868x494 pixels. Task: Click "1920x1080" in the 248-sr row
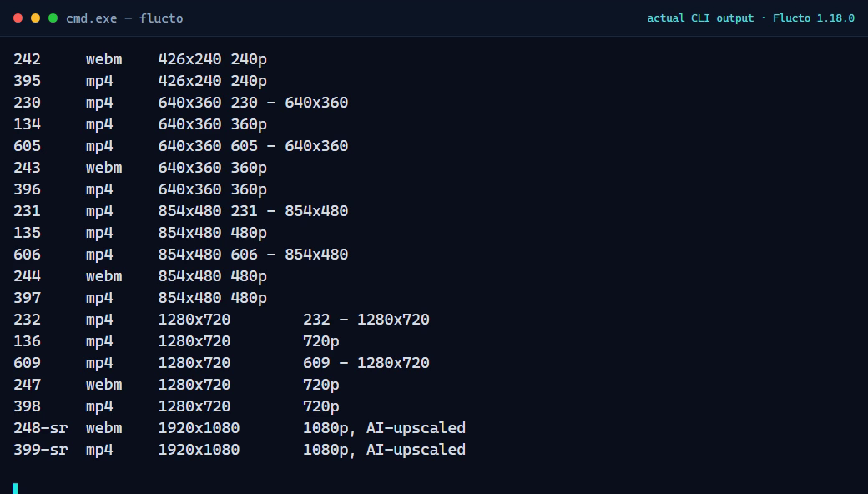pos(199,428)
